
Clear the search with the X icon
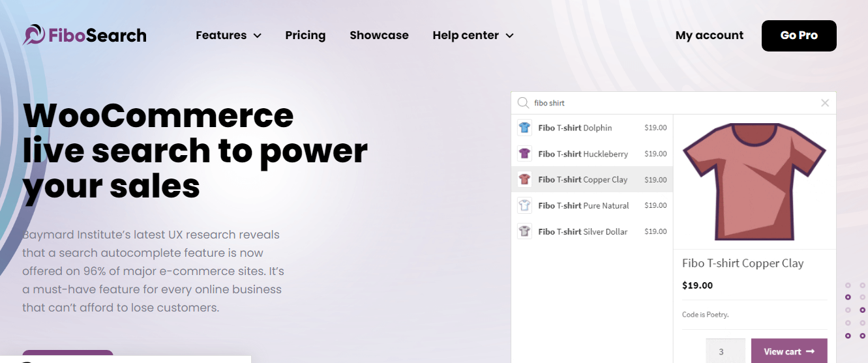825,103
